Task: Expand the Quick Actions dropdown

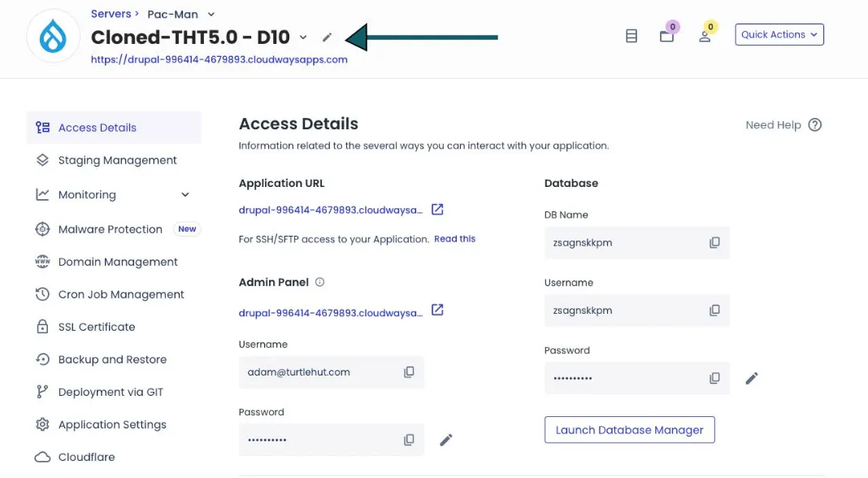Action: coord(779,35)
